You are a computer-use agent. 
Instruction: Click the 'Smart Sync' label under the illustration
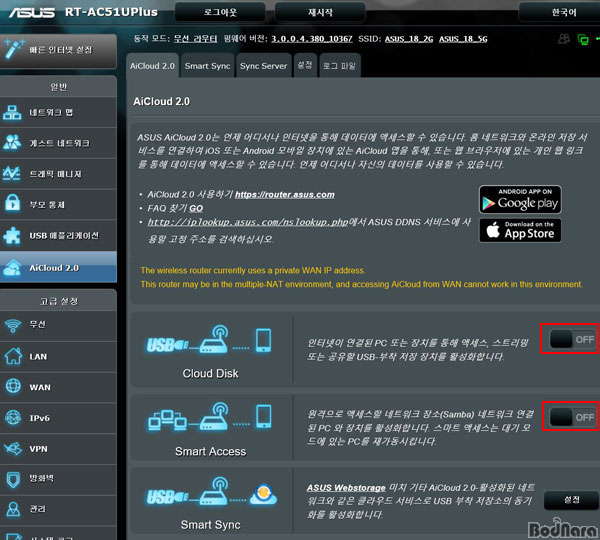210,525
